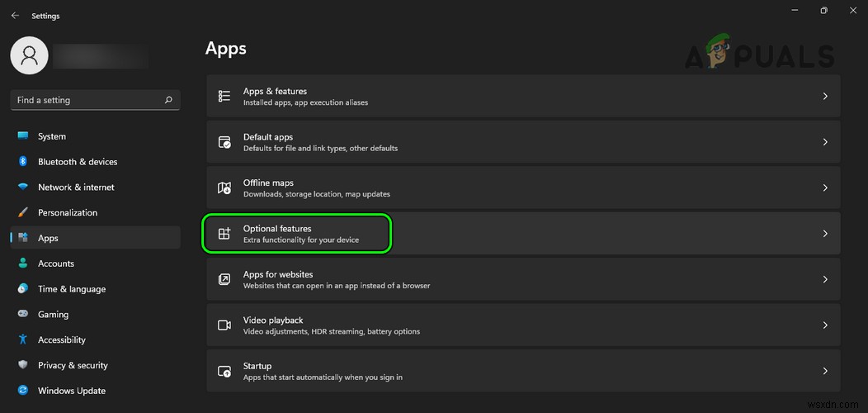Image resolution: width=868 pixels, height=413 pixels.
Task: Select Privacy & security in sidebar
Action: 73,365
